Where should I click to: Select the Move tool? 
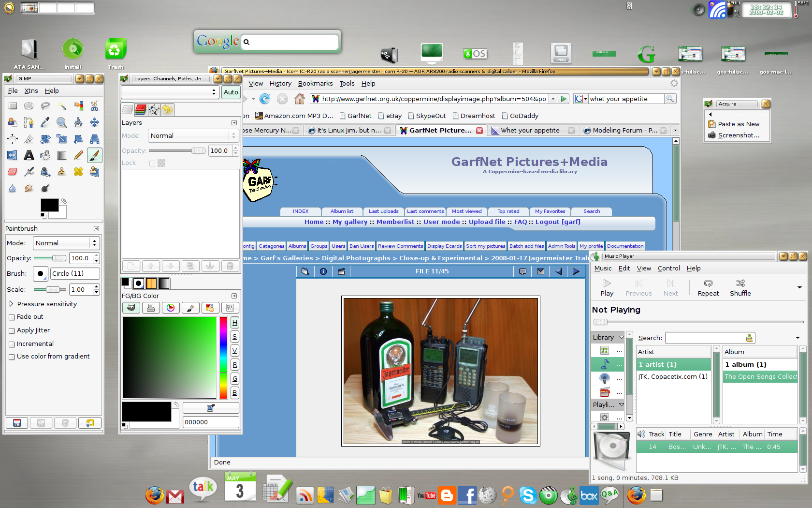pyautogui.click(x=95, y=122)
